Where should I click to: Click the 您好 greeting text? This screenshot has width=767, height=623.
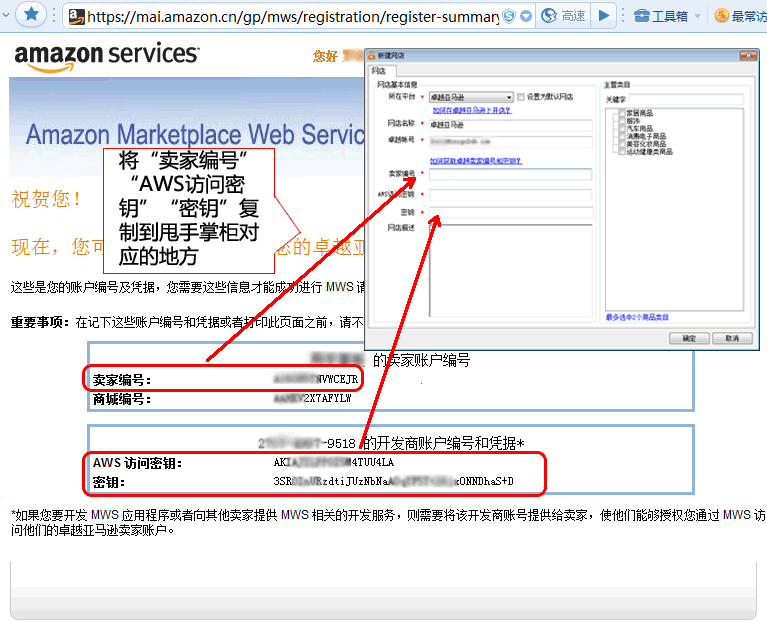(325, 56)
